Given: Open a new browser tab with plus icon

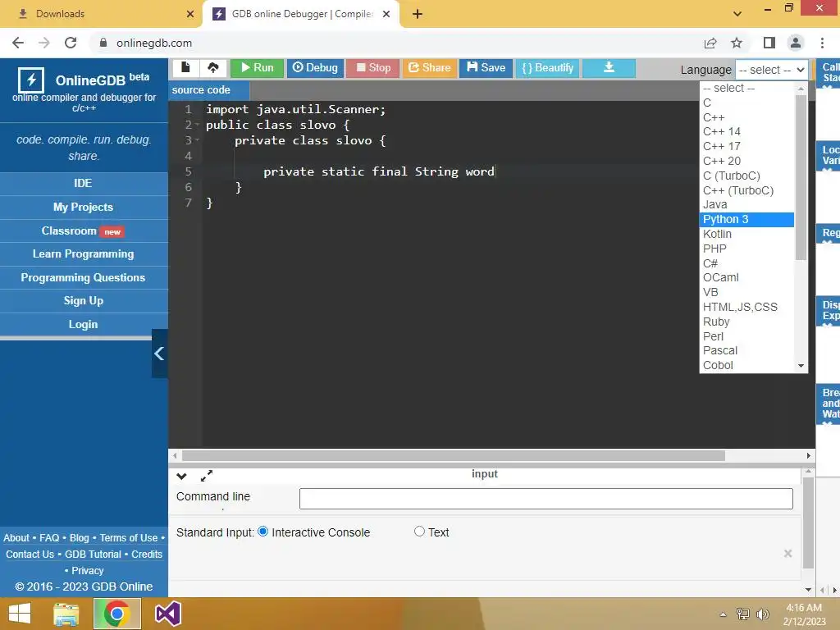Looking at the screenshot, I should (418, 15).
